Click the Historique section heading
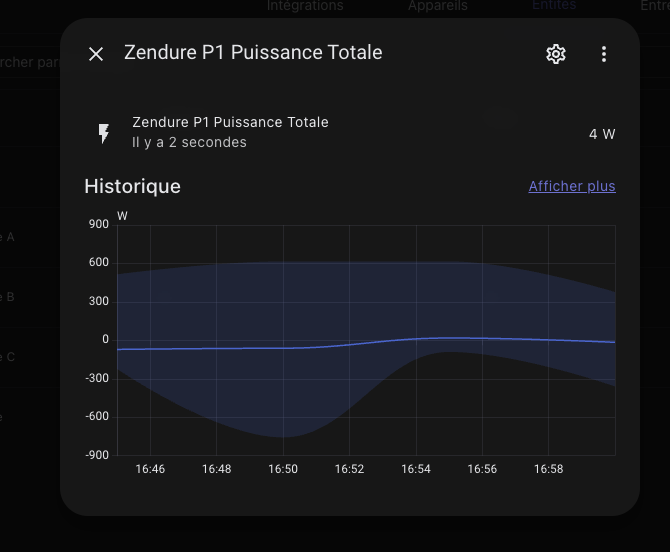Viewport: 670px width, 552px height. pyautogui.click(x=132, y=186)
